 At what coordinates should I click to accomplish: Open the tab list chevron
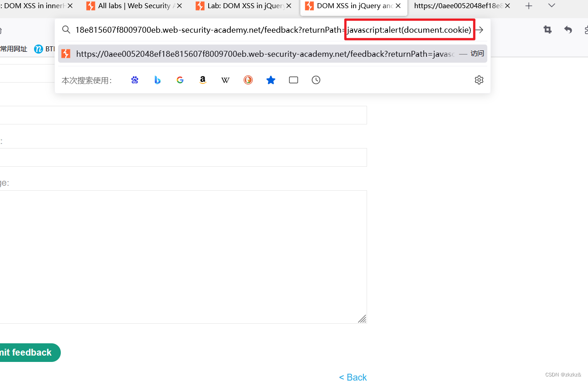pos(551,6)
